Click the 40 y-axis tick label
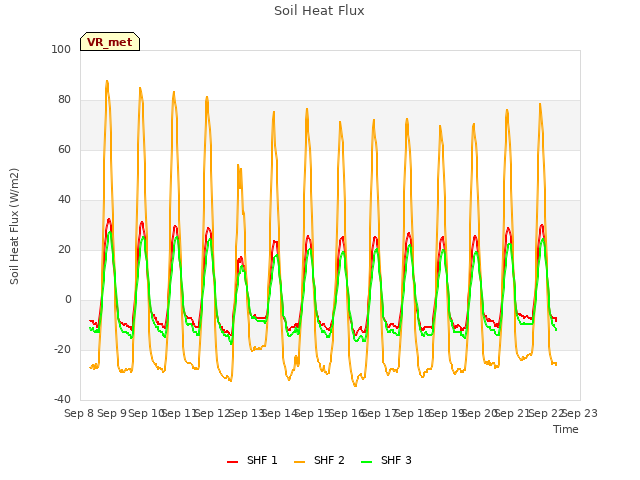The width and height of the screenshot is (640, 480). pyautogui.click(x=64, y=200)
